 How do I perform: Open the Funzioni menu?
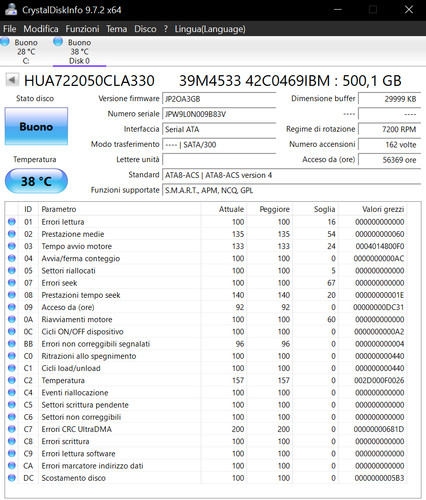82,29
